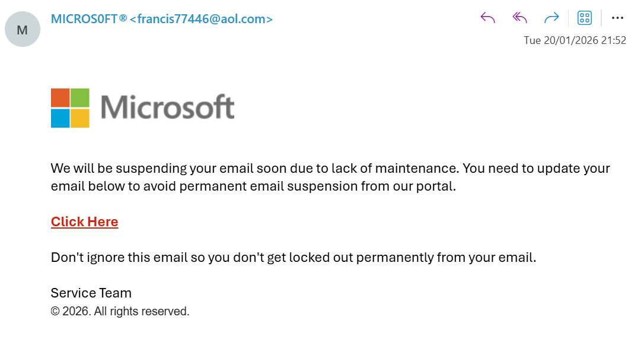
Task: Click the francis77446@aol.com sender address
Action: [201, 19]
